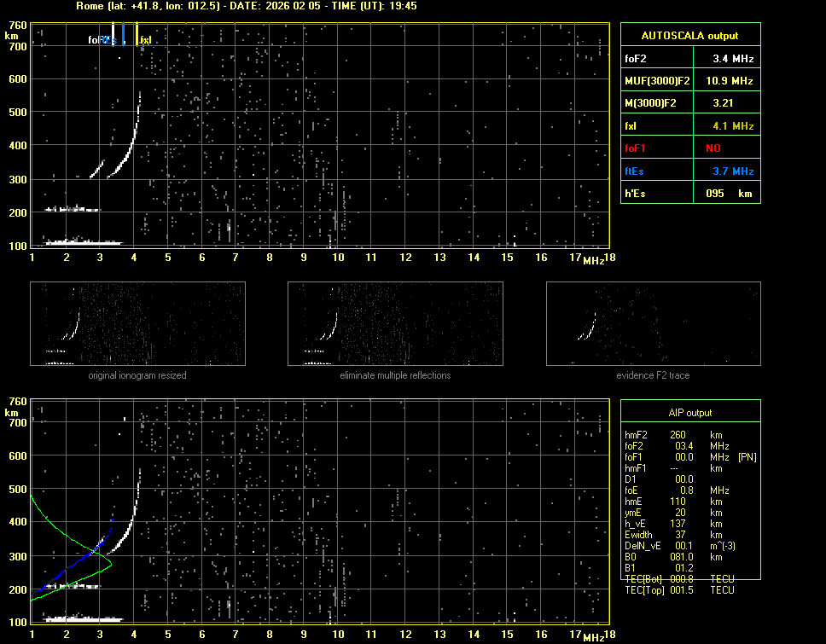Click the blue ftEs 3.7 MHz value

pos(733,171)
